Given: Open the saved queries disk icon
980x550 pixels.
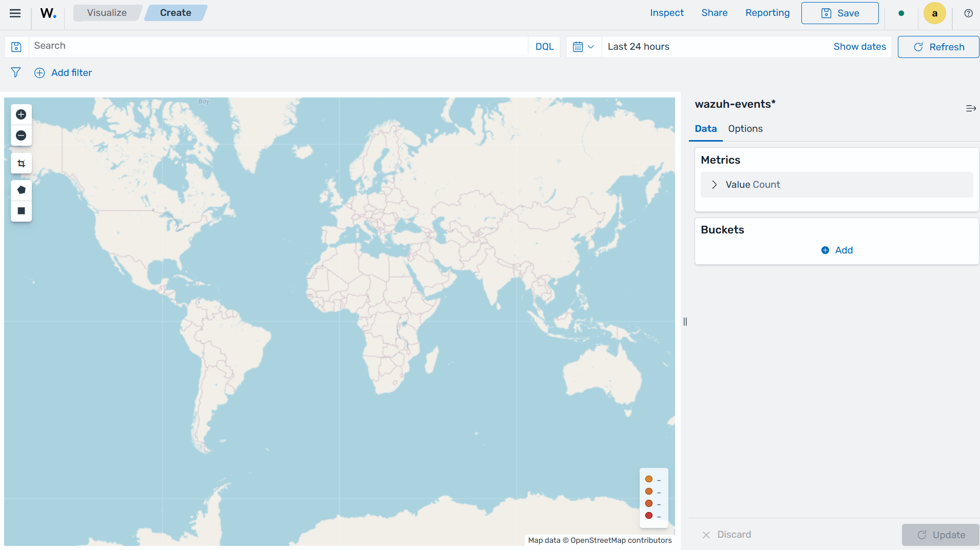Looking at the screenshot, I should tap(16, 47).
